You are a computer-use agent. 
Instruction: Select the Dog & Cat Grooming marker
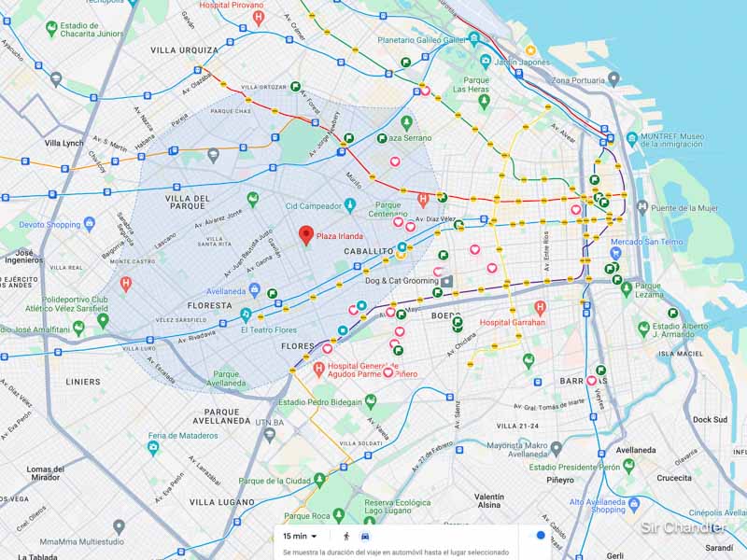[x=447, y=280]
